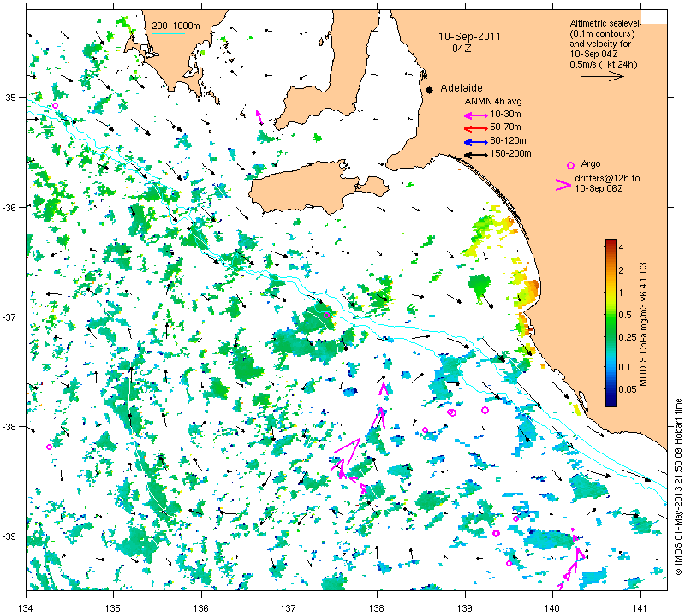The image size is (685, 616).
Task: Click the '80-120m' depth label
Action: [x=508, y=140]
